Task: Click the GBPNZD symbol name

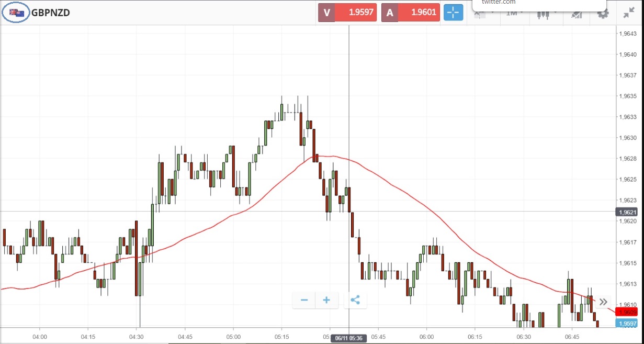Action: pos(51,13)
